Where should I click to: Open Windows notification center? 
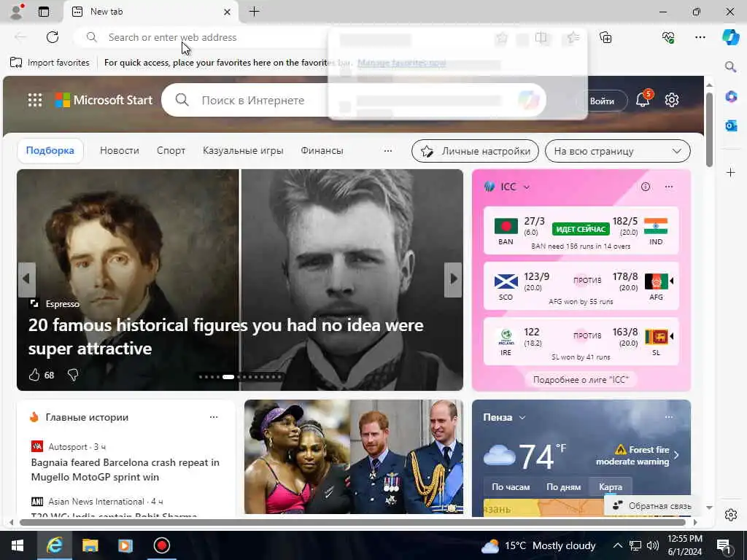[724, 545]
